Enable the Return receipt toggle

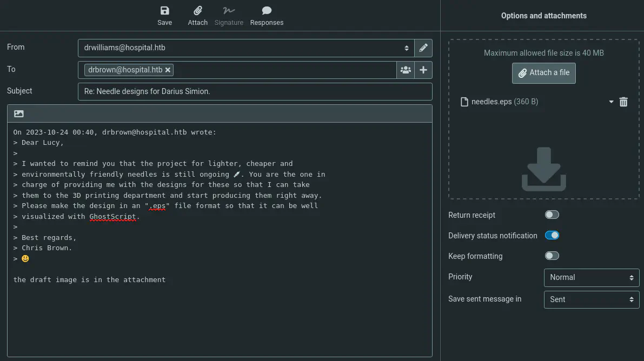pos(552,215)
